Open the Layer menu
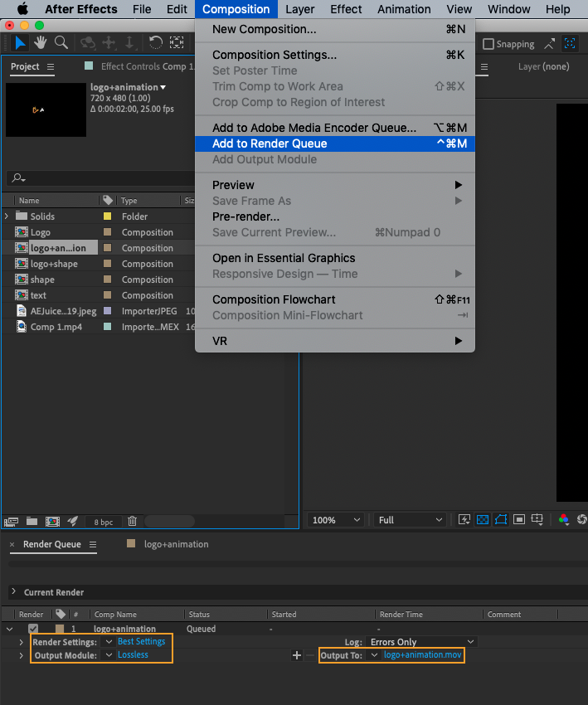Viewport: 588px width, 705px height. 299,9
